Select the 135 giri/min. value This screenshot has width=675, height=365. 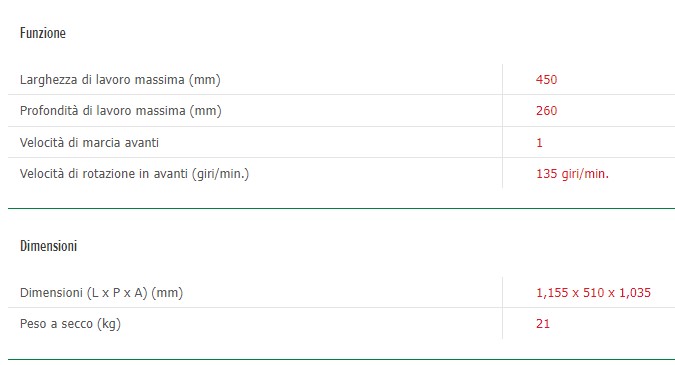[x=572, y=173]
